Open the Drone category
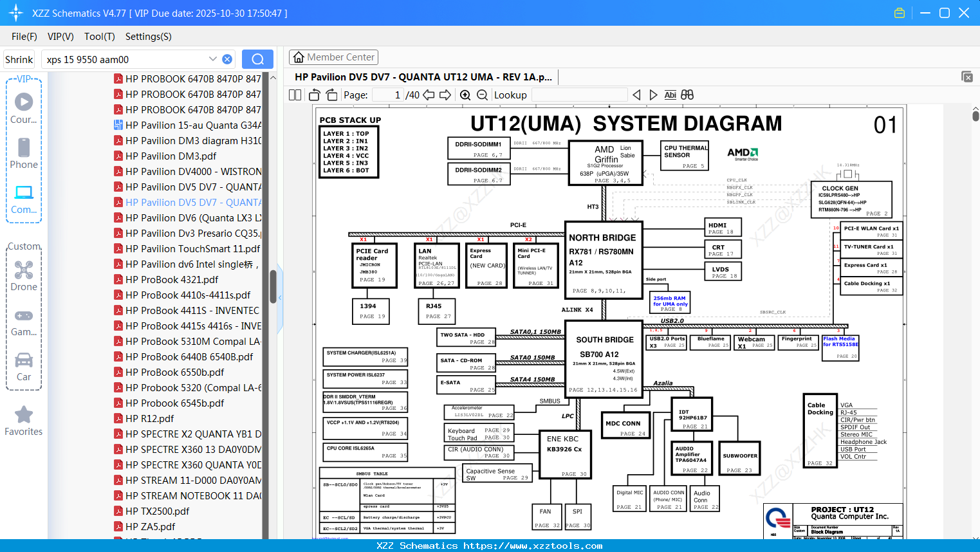Screen dimensions: 980x552 (x=24, y=276)
